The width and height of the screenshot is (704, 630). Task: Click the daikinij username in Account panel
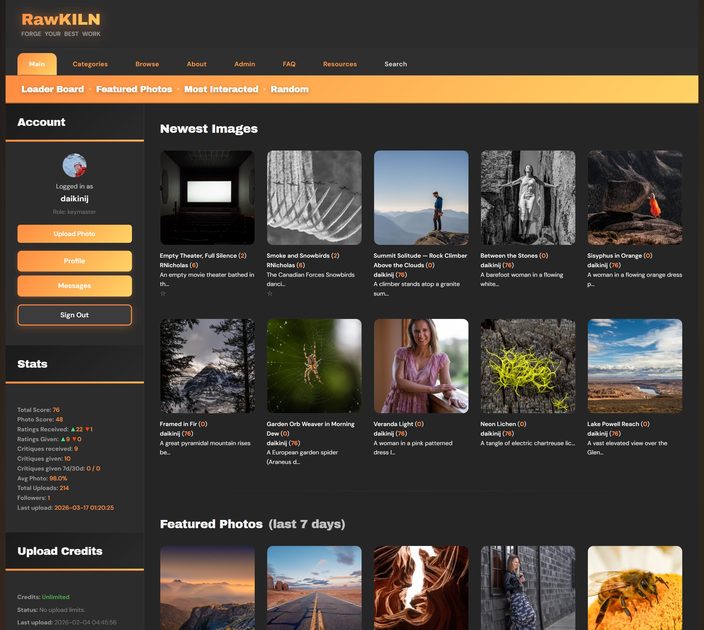pos(75,198)
